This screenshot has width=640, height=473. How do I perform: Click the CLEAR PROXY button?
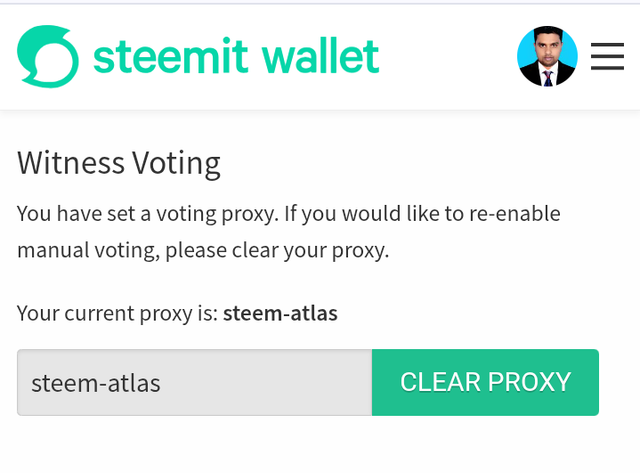pyautogui.click(x=485, y=382)
